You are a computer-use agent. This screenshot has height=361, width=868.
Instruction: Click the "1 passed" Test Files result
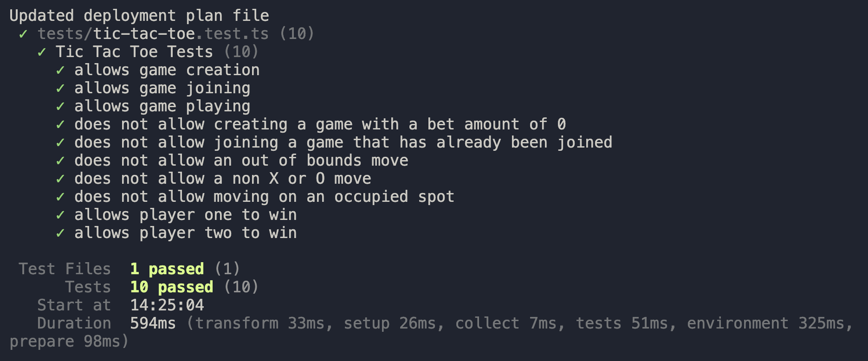tap(167, 269)
